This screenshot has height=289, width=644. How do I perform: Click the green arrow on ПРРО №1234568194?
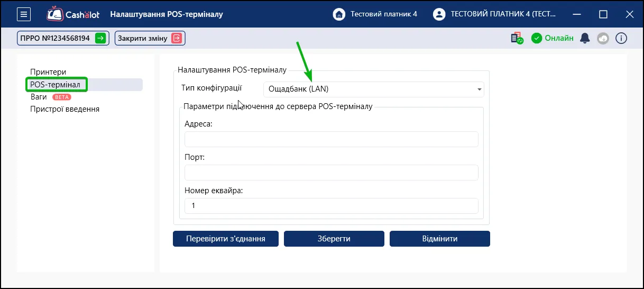100,38
